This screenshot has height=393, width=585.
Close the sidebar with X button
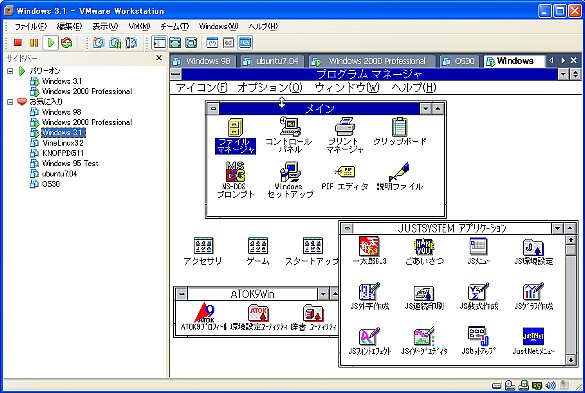(159, 58)
